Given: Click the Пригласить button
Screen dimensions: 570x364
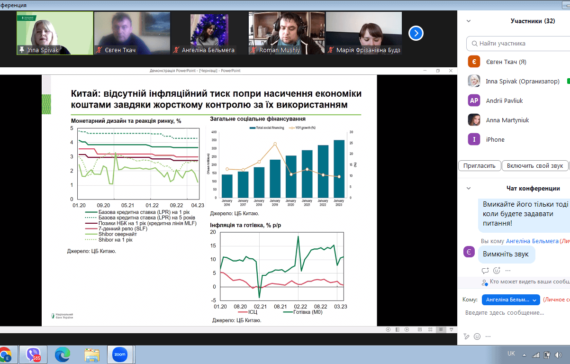Looking at the screenshot, I should pyautogui.click(x=479, y=166).
